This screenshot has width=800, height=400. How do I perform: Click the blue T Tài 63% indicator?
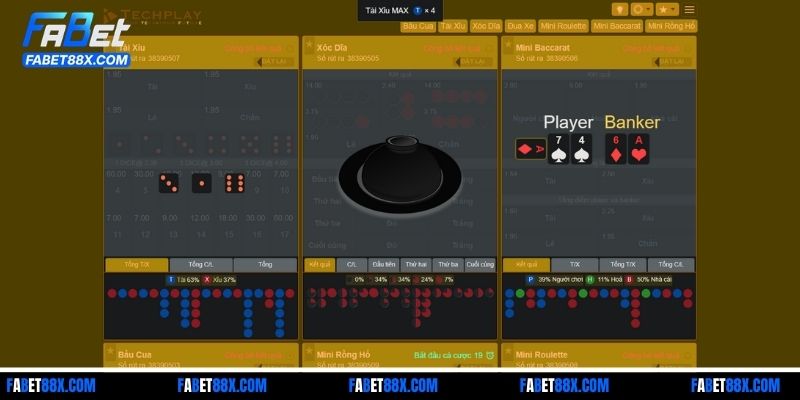coord(183,280)
